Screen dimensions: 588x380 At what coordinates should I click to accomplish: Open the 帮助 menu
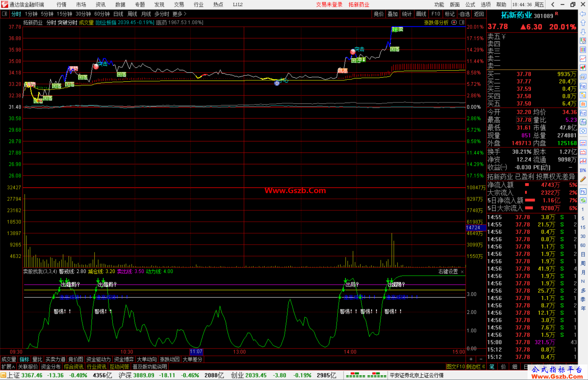501,4
